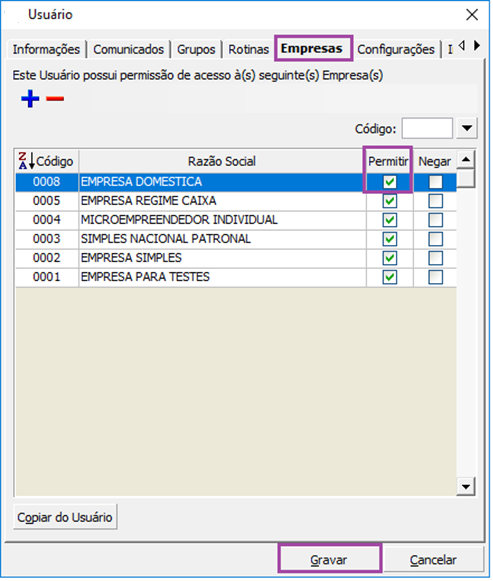The height and width of the screenshot is (581, 493).
Task: Click scroll down arrow of company list
Action: (x=466, y=487)
